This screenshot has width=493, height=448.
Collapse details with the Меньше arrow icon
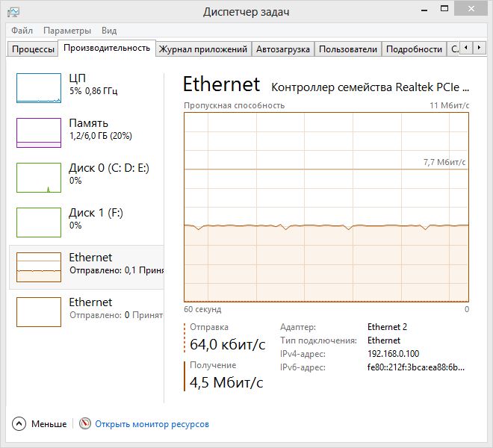coord(19,424)
